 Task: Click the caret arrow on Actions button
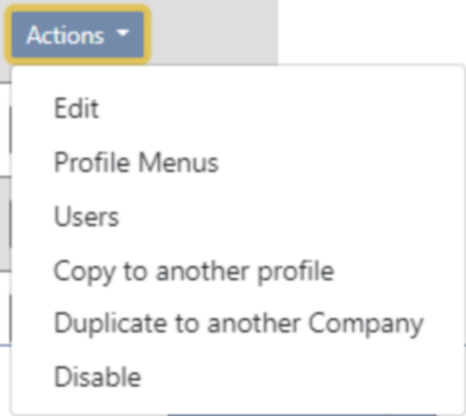tap(123, 33)
